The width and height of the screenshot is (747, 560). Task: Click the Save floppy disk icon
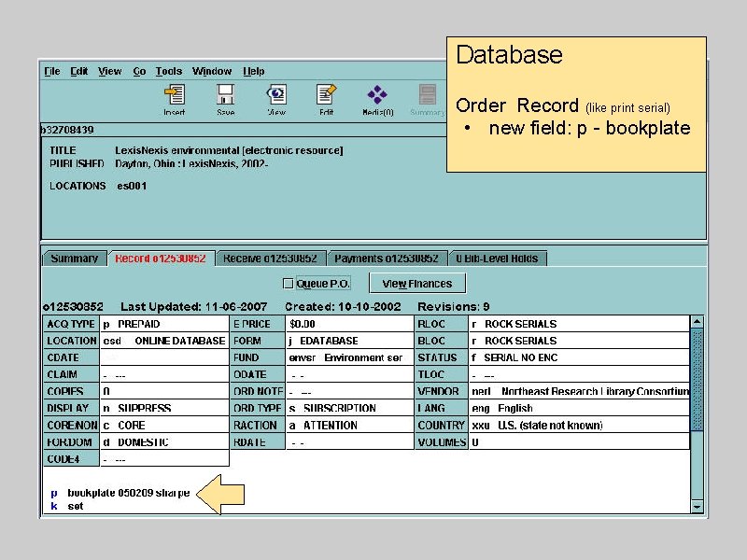pos(225,94)
